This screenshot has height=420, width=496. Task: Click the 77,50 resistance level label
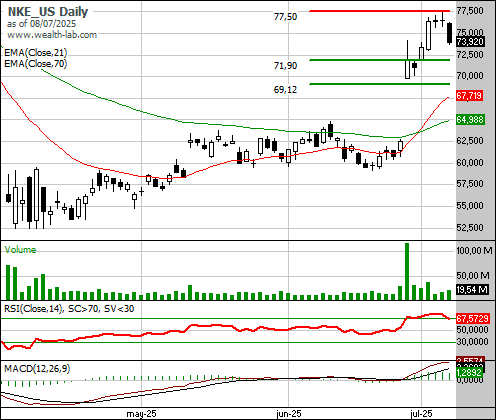(285, 17)
